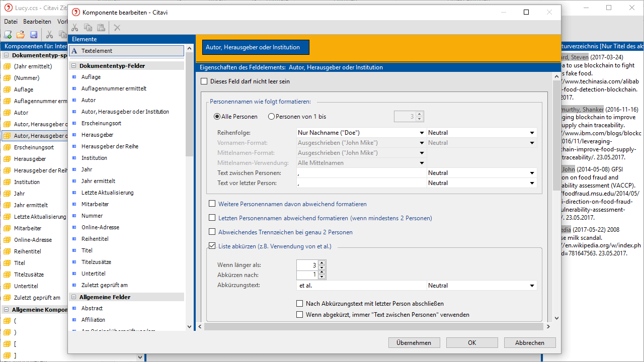Click the open folder icon
Viewport: 644px width, 362px height.
[x=21, y=35]
